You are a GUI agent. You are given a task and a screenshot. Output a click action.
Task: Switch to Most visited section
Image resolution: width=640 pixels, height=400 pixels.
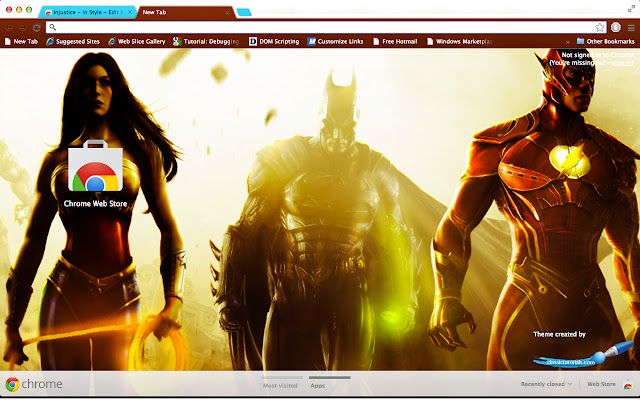point(280,385)
